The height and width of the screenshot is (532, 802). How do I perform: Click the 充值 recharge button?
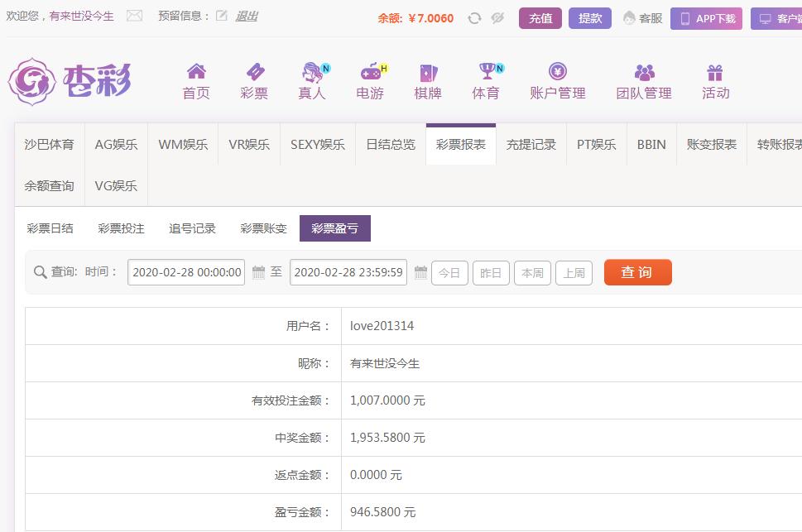pyautogui.click(x=540, y=18)
